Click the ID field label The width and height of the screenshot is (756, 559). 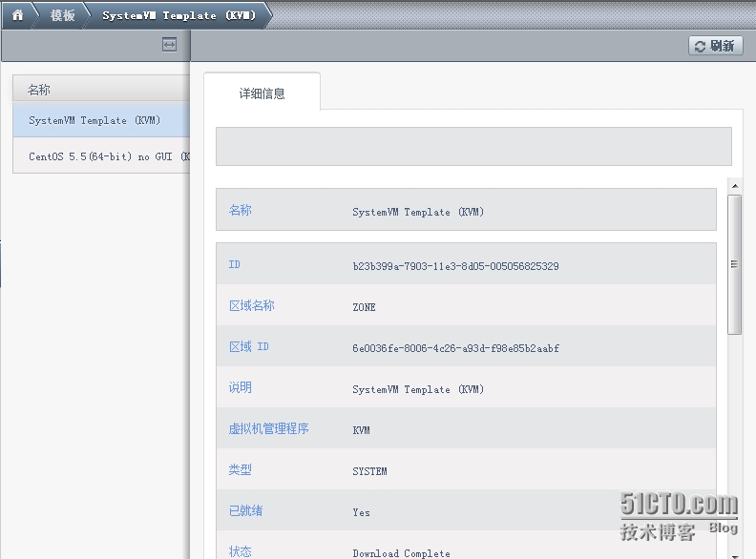234,264
